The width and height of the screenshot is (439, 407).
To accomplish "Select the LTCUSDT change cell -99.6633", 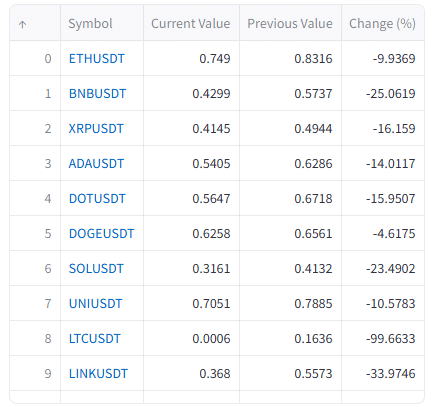I will coord(383,338).
